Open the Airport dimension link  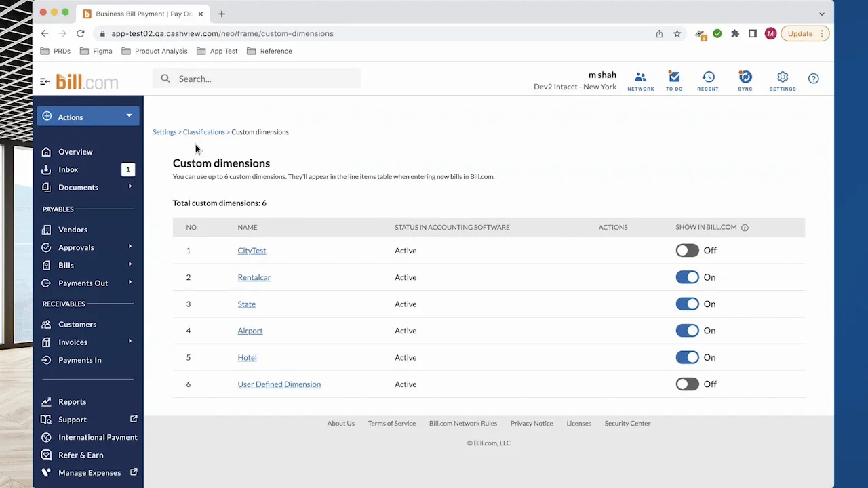click(x=250, y=331)
